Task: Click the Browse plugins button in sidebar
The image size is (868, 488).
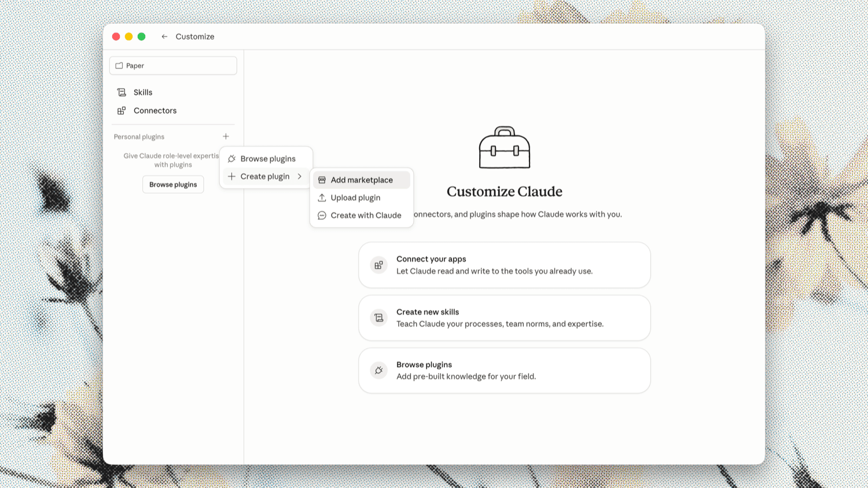Action: pos(173,185)
